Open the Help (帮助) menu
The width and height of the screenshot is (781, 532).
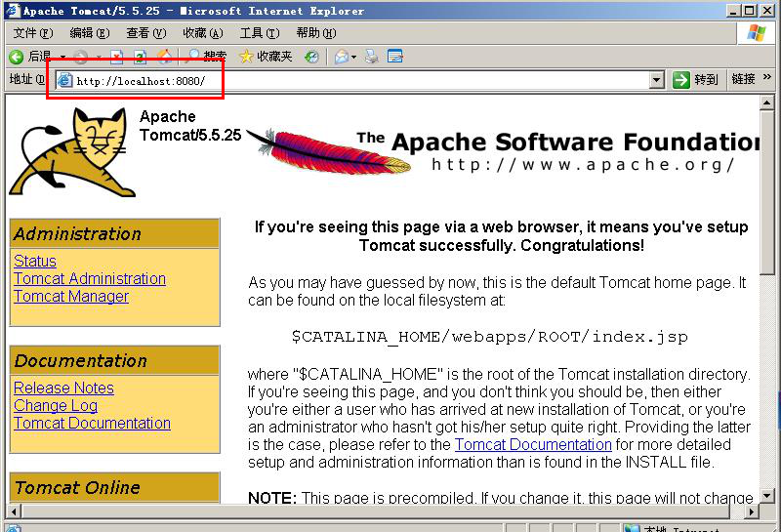pyautogui.click(x=316, y=33)
